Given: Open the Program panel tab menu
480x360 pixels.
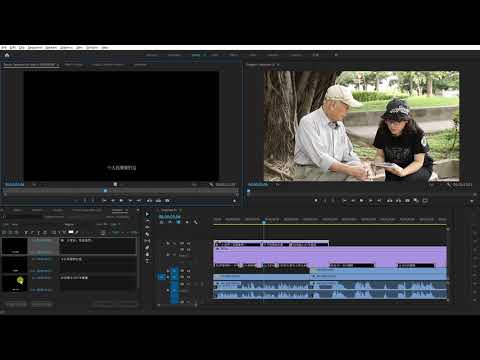Looking at the screenshot, I should (278, 65).
